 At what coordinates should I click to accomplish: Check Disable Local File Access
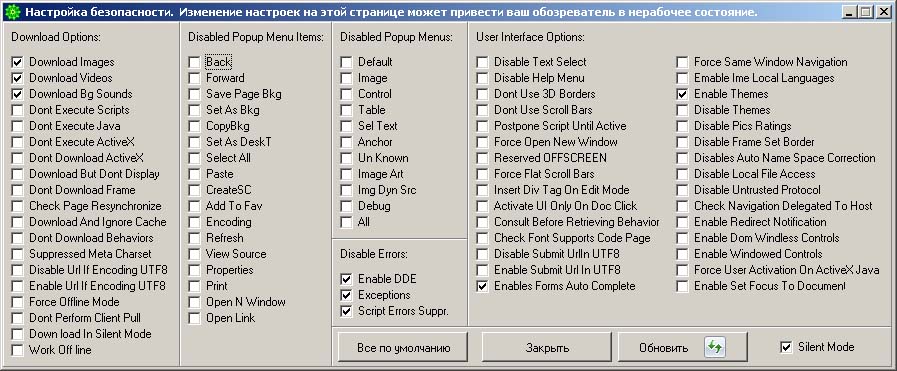click(682, 174)
